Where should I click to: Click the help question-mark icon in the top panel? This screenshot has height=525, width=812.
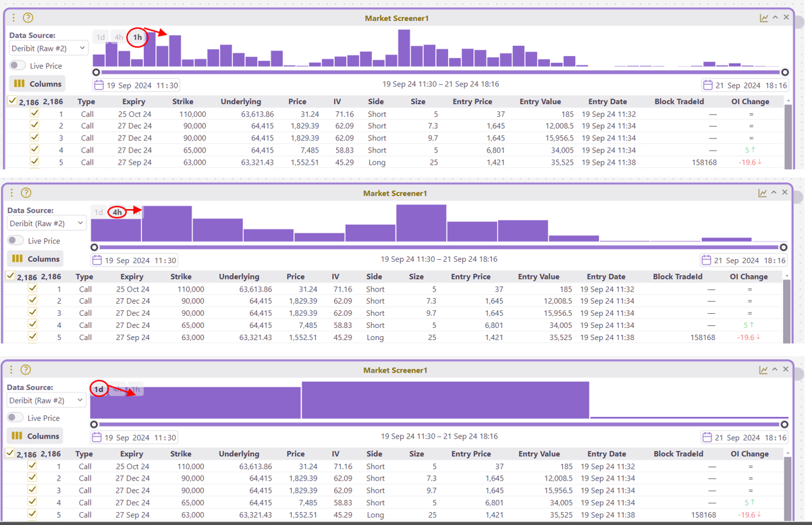tap(28, 18)
